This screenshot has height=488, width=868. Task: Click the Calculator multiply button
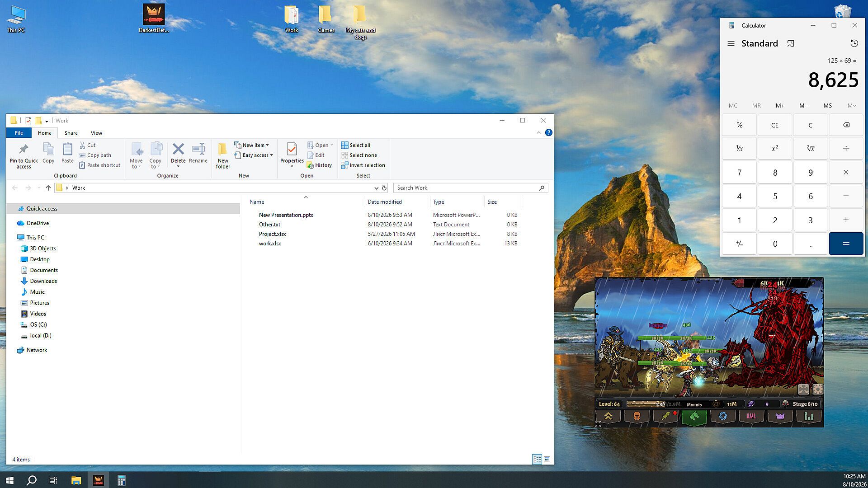(846, 172)
